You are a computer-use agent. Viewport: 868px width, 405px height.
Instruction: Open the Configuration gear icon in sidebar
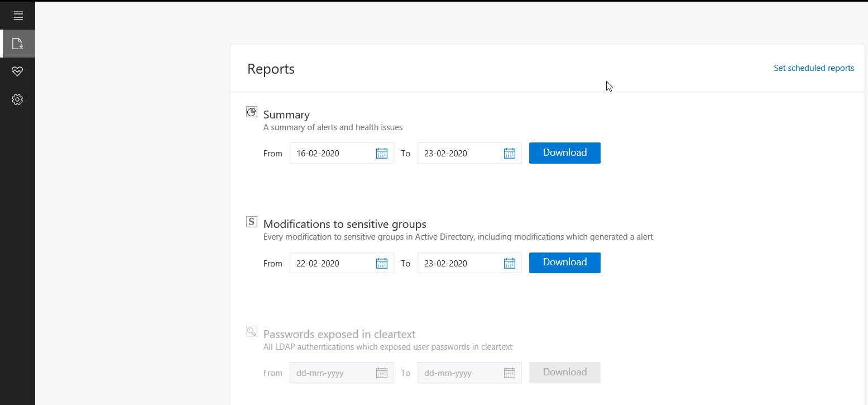tap(17, 99)
